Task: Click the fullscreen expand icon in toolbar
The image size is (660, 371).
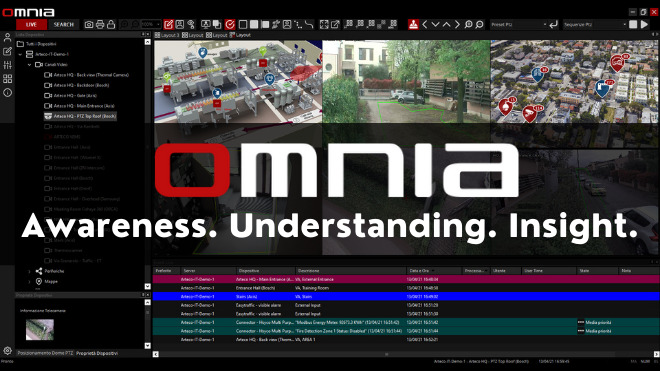Action: point(324,24)
